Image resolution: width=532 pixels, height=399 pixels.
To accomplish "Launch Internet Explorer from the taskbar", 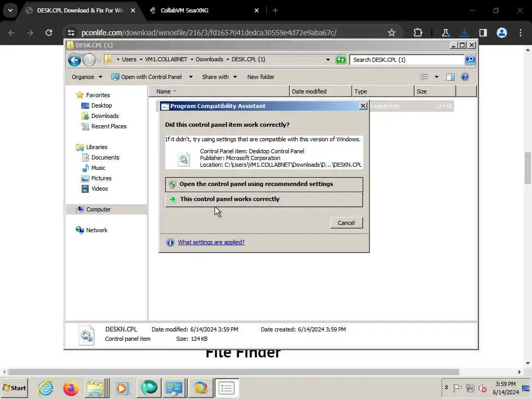I will 46,388.
